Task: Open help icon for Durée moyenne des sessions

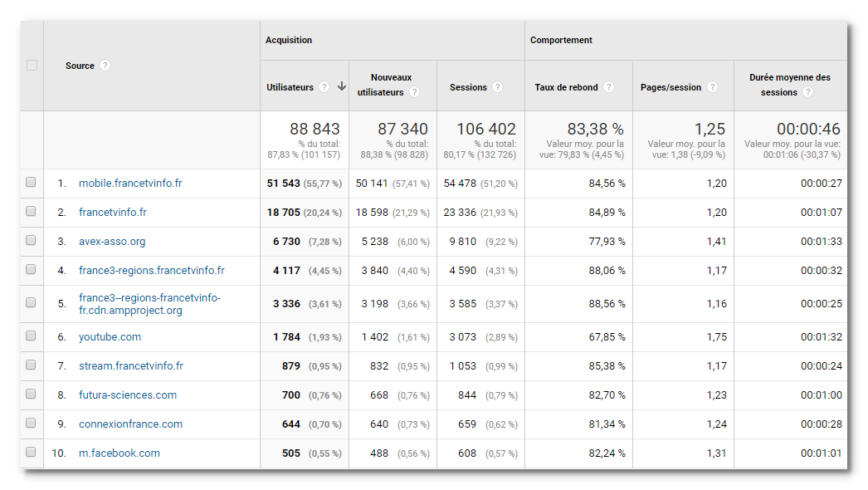Action: point(807,92)
